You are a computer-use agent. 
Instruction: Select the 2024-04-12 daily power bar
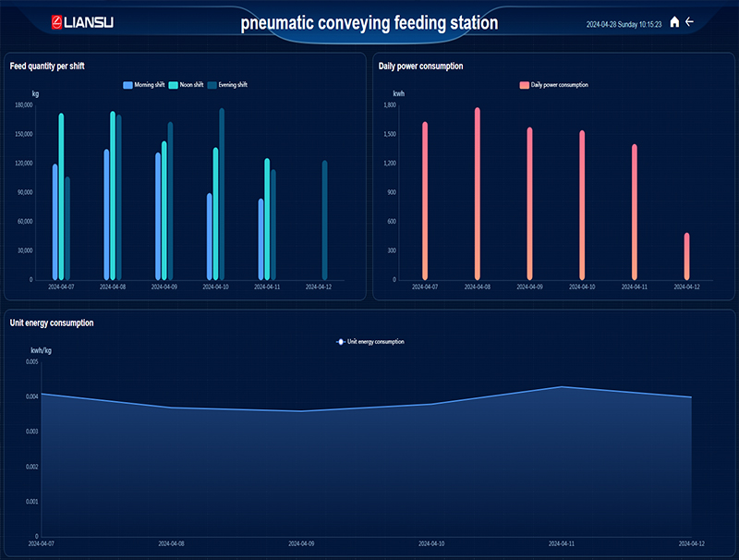[x=686, y=256]
